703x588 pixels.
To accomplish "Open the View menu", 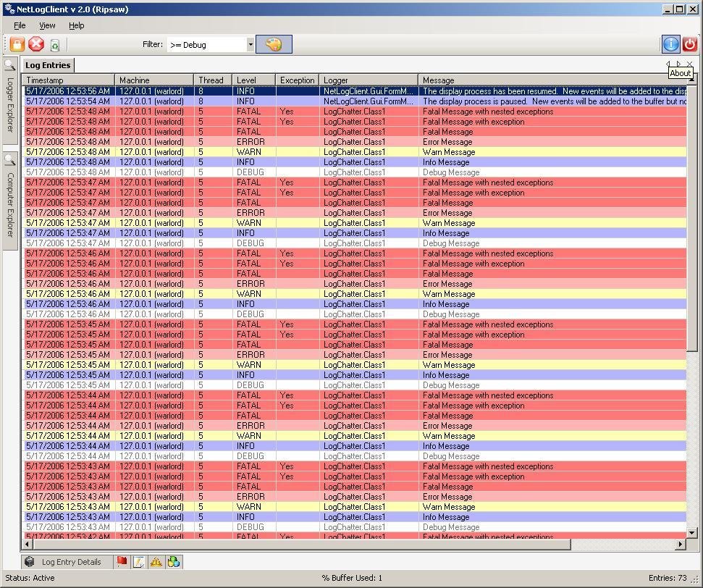I will 47,25.
